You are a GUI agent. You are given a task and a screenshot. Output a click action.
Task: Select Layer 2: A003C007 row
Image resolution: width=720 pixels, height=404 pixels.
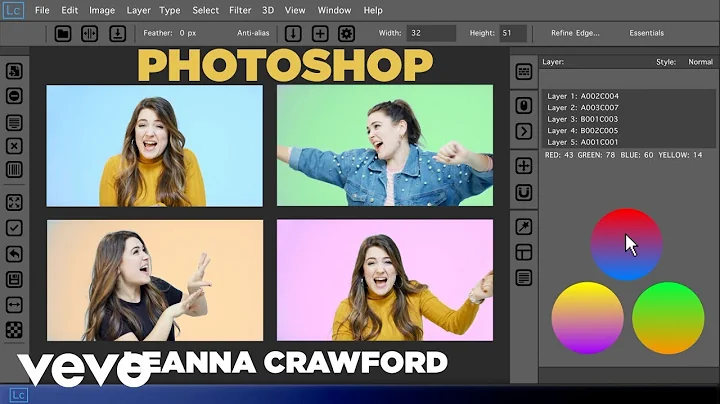point(583,107)
